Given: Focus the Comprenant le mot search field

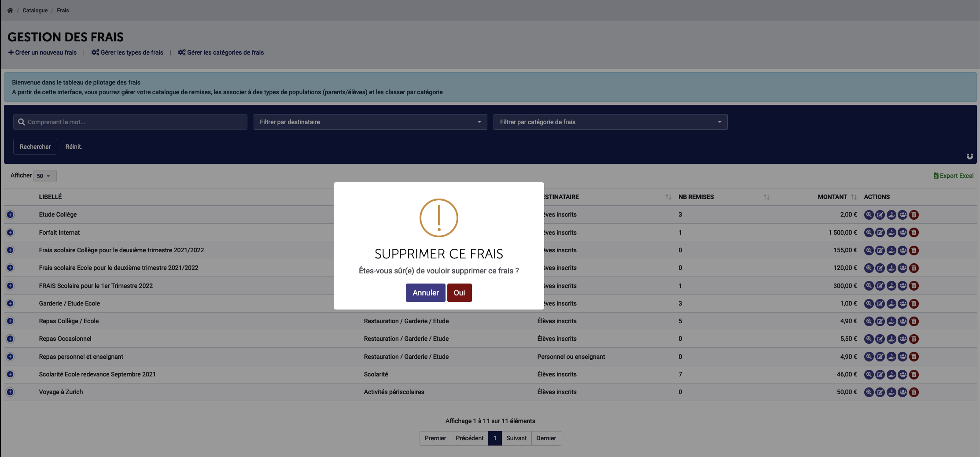Looking at the screenshot, I should point(130,122).
